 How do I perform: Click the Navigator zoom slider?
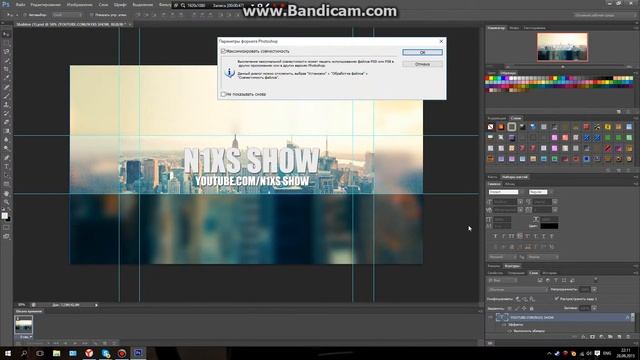coord(563,67)
